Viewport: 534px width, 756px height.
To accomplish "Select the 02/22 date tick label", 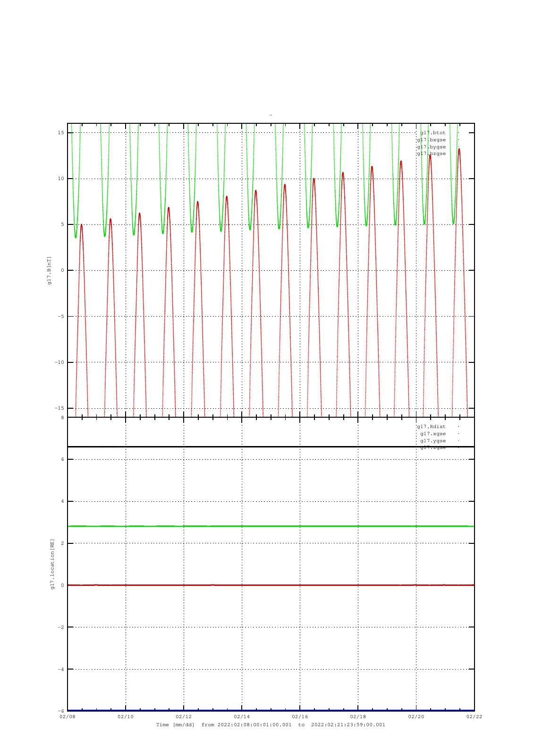I will pos(474,717).
